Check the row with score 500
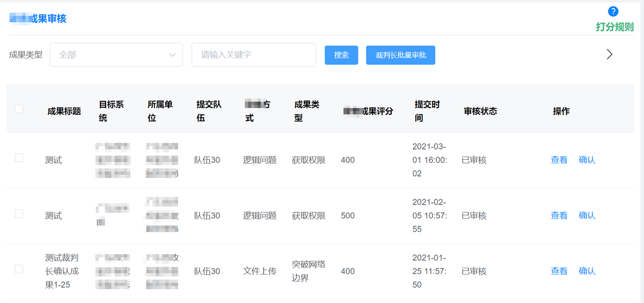 pos(19,213)
